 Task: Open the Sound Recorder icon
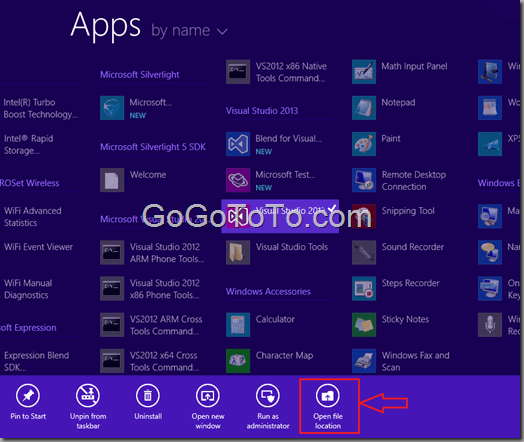coord(364,253)
